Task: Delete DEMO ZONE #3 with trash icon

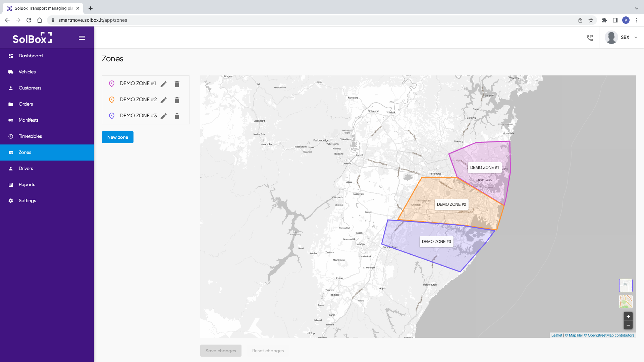Action: pos(177,116)
